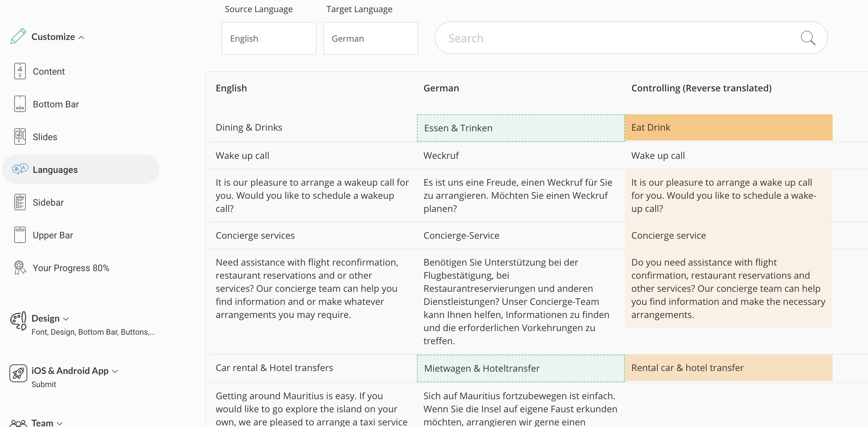Click the Sidebar list icon
This screenshot has height=427, width=868.
(20, 202)
